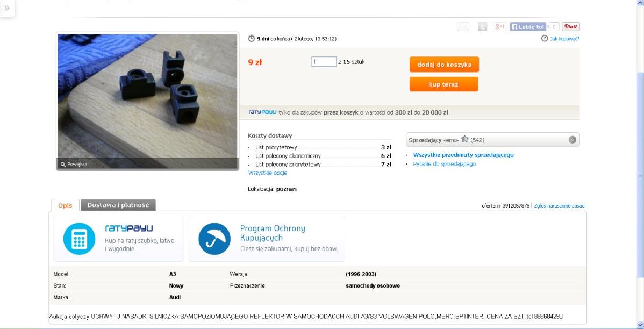Enlarge the product photo via Powiększ
This screenshot has height=329, width=644.
74,164
